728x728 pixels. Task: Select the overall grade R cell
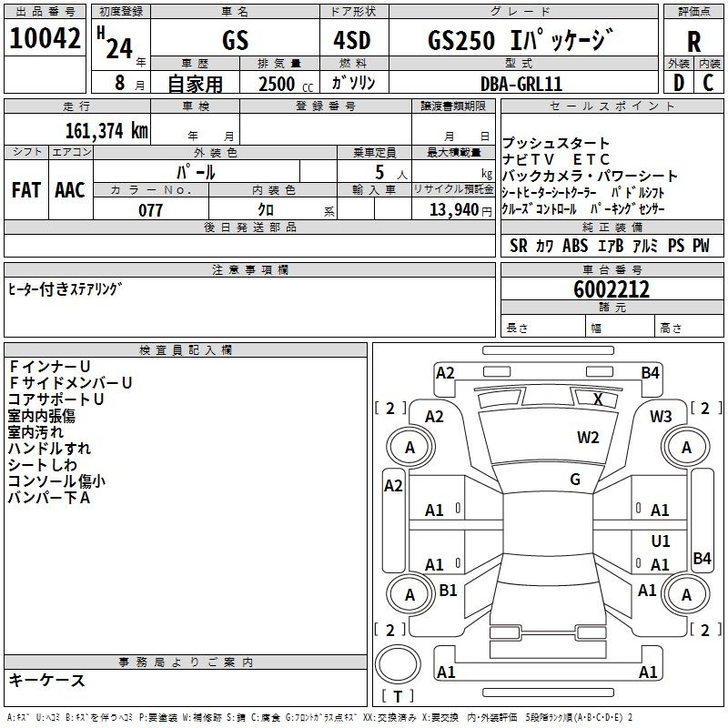693,41
